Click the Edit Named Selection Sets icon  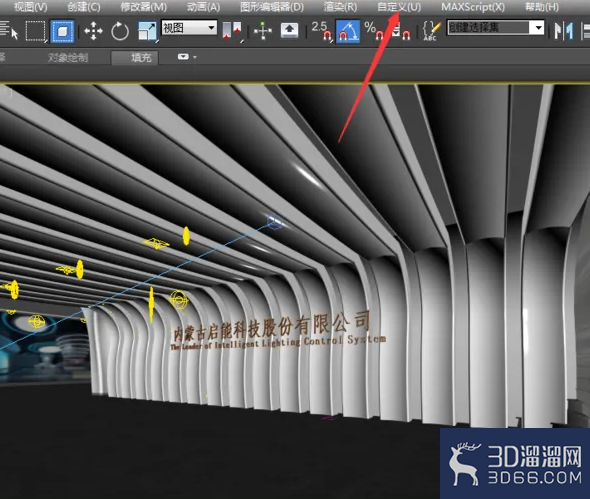(432, 31)
